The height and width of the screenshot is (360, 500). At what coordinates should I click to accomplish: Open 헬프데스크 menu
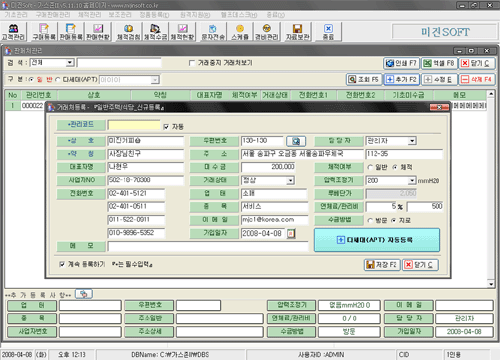tap(239, 15)
